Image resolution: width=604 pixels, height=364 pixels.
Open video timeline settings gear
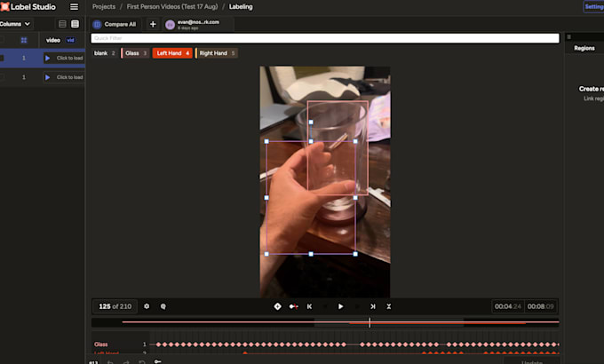coord(147,306)
